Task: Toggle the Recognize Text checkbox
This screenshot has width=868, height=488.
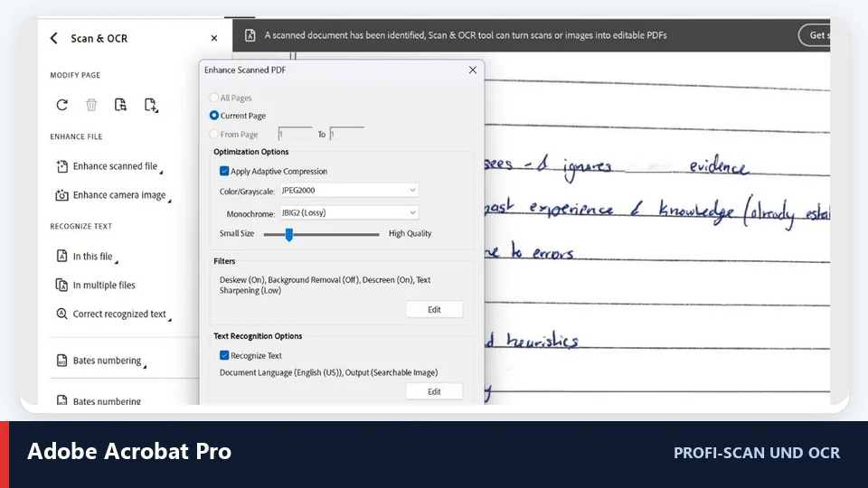Action: [x=224, y=355]
